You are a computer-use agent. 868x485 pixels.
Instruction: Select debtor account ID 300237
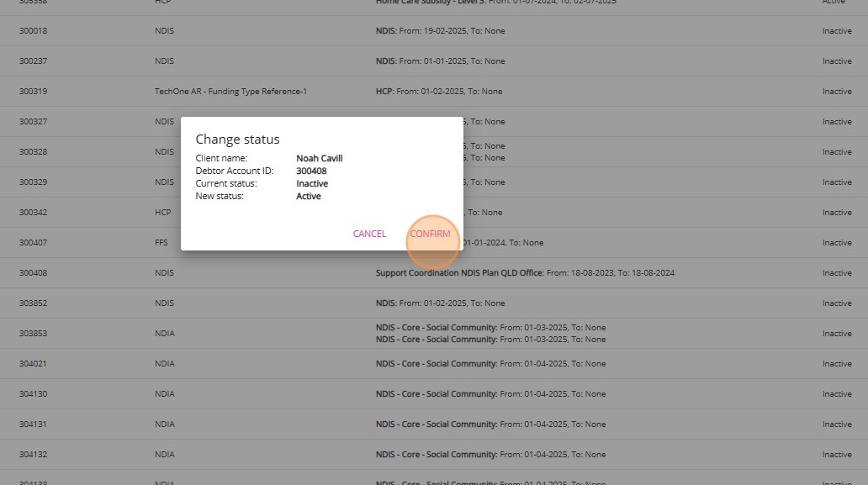(33, 61)
